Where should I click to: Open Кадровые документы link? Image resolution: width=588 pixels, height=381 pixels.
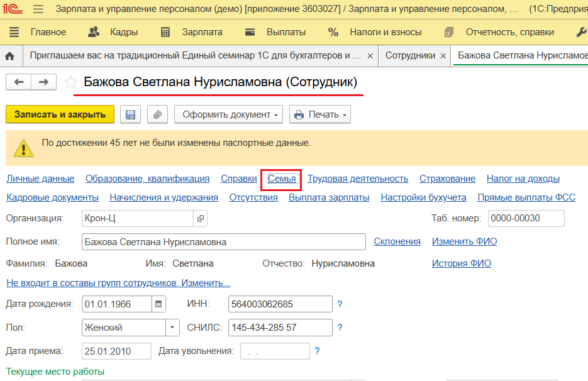[x=52, y=197]
